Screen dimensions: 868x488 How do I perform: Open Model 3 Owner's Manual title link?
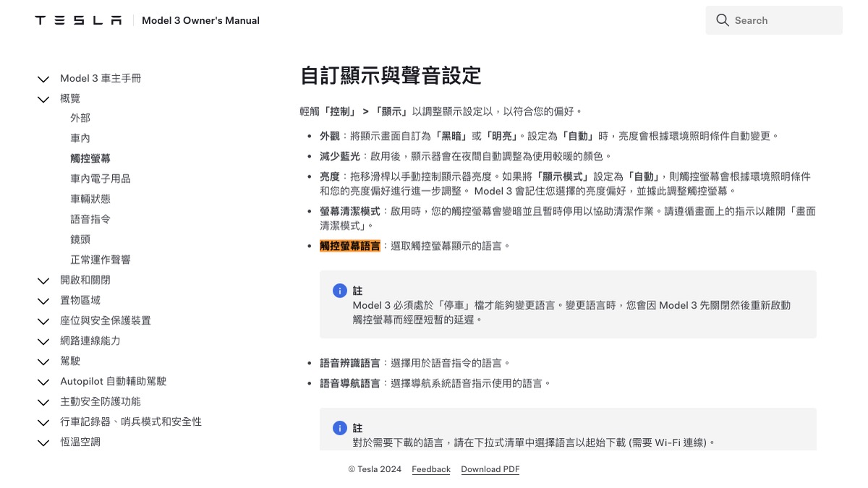click(200, 20)
